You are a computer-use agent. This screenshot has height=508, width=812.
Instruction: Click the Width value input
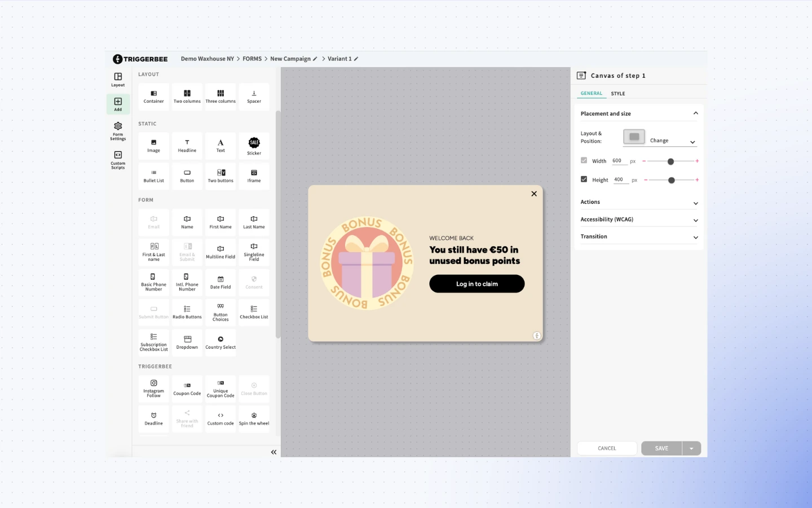pyautogui.click(x=619, y=161)
